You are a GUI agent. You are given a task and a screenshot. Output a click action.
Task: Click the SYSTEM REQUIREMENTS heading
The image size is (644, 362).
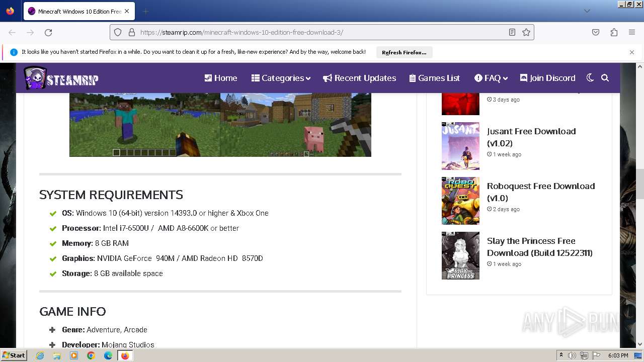click(x=111, y=195)
